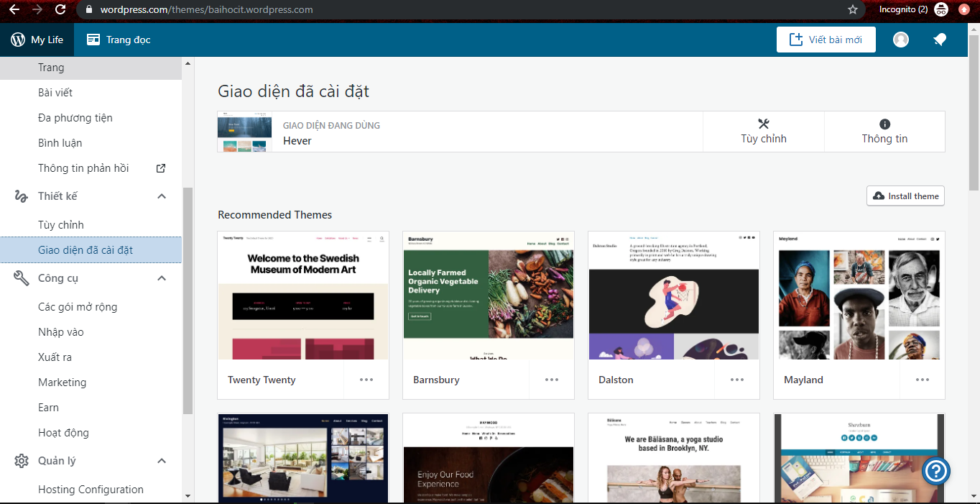Viewport: 980px width, 504px height.
Task: Click the external link icon beside Thông tin phản hồi
Action: (161, 168)
